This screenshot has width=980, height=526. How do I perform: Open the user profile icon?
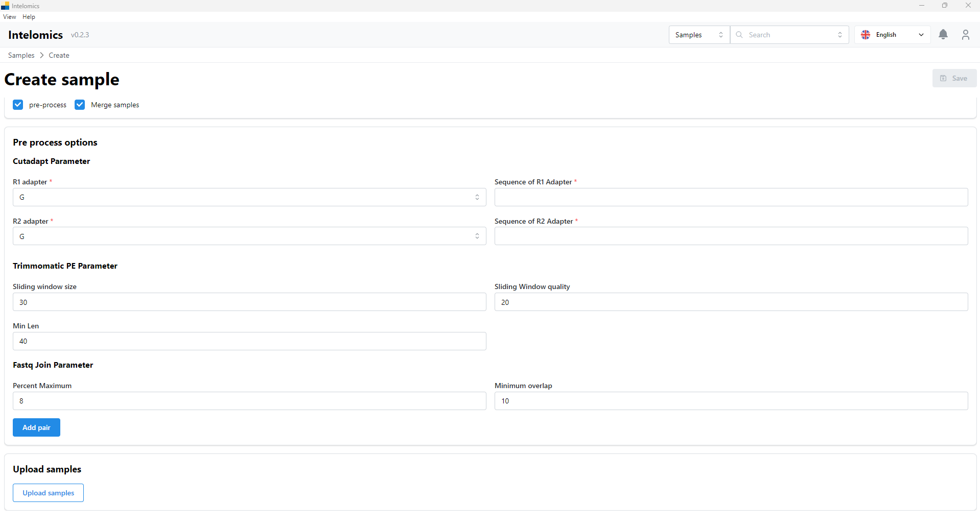[x=965, y=35]
